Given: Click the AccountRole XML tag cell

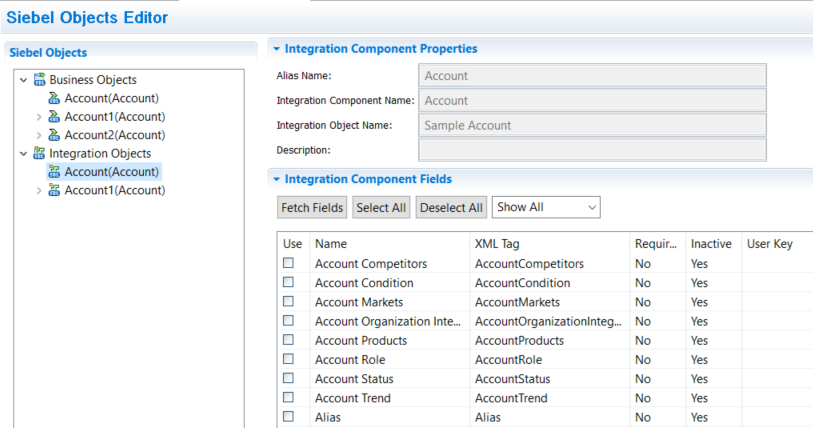Looking at the screenshot, I should point(508,360).
